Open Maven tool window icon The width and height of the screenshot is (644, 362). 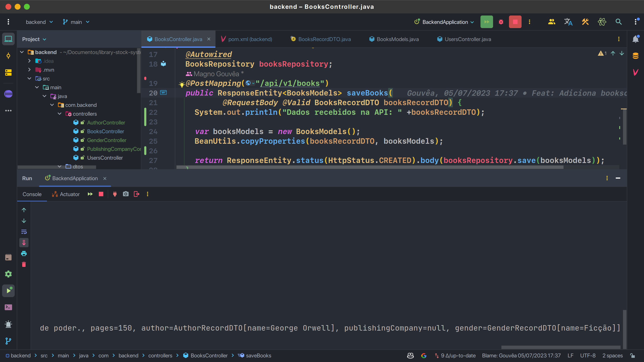[635, 72]
